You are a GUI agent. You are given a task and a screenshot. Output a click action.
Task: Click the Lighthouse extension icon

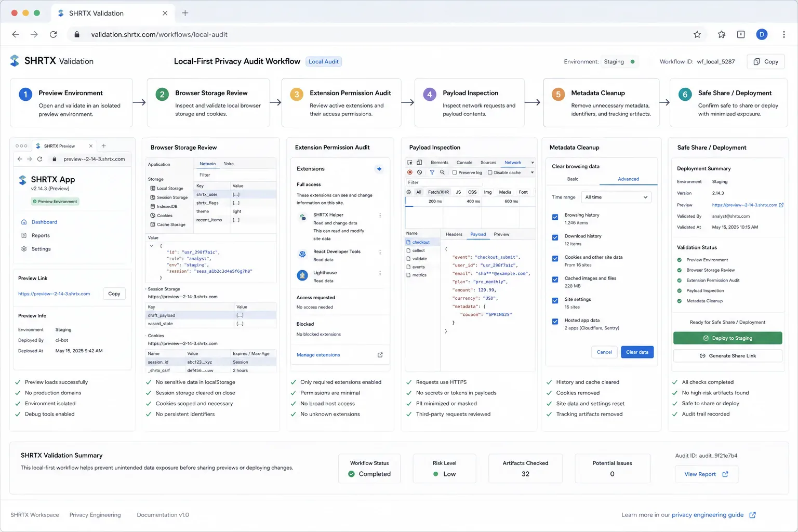click(x=302, y=276)
